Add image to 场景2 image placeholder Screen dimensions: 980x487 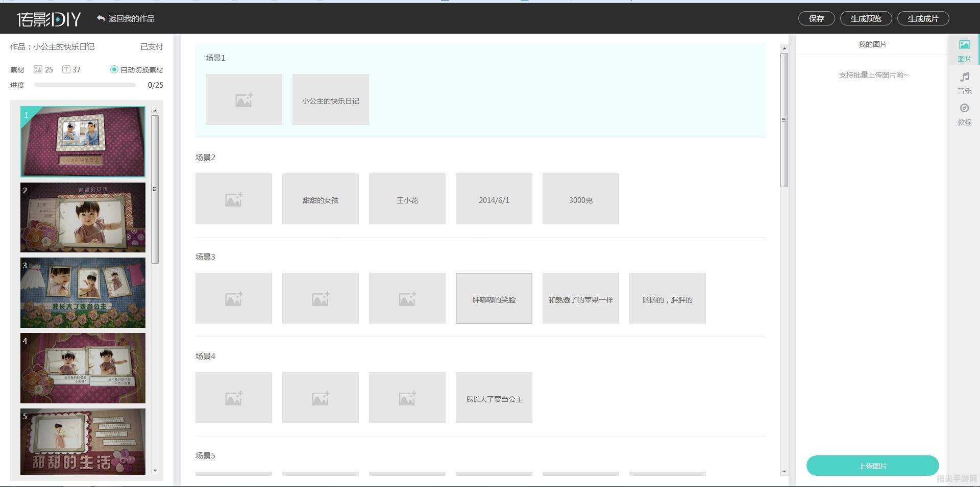tap(234, 199)
